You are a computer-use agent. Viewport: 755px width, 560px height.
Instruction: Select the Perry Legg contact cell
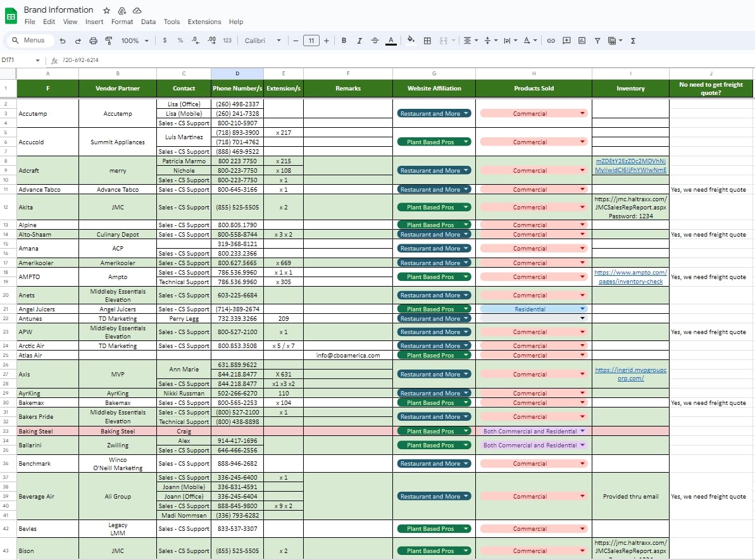pos(184,319)
